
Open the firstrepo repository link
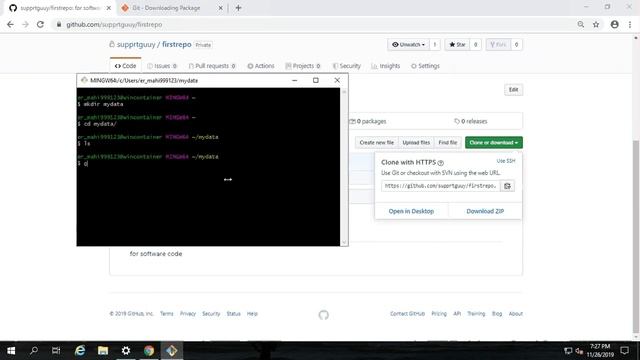point(176,44)
